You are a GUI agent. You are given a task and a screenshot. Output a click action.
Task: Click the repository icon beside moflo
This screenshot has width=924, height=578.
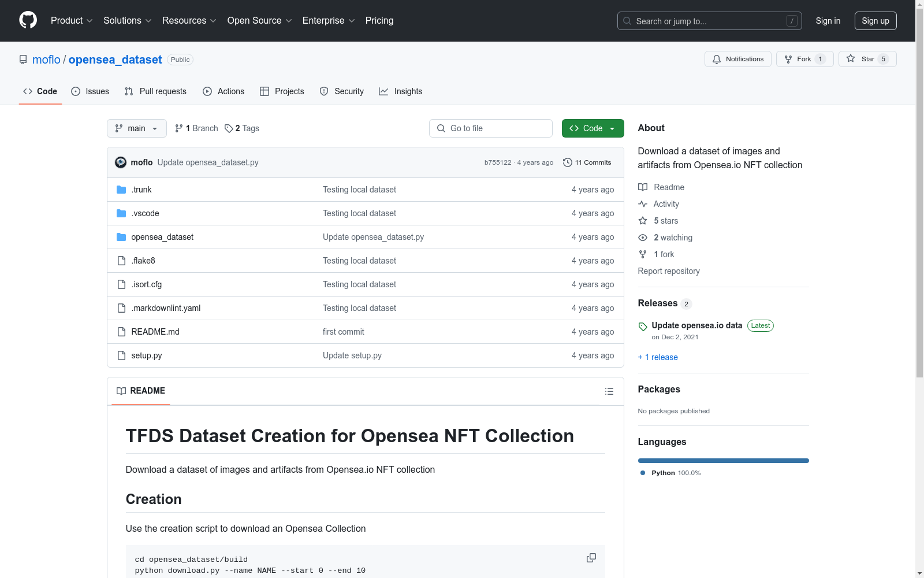tap(23, 60)
